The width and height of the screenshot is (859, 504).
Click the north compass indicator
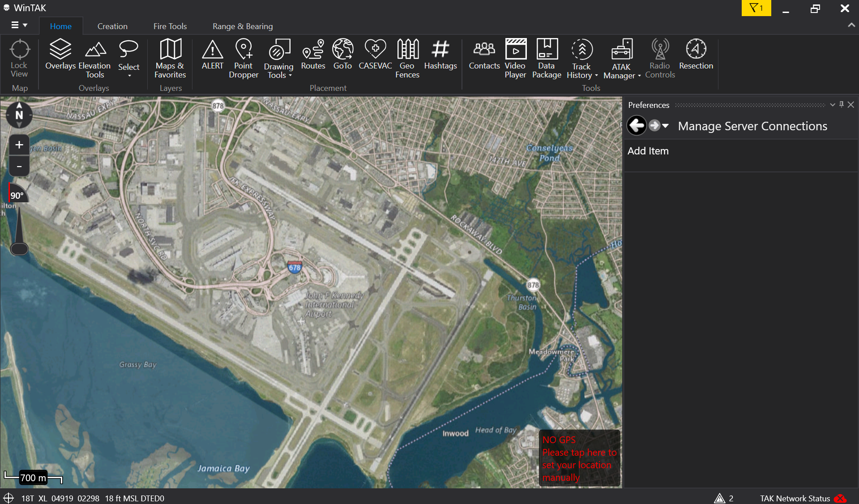click(x=19, y=115)
